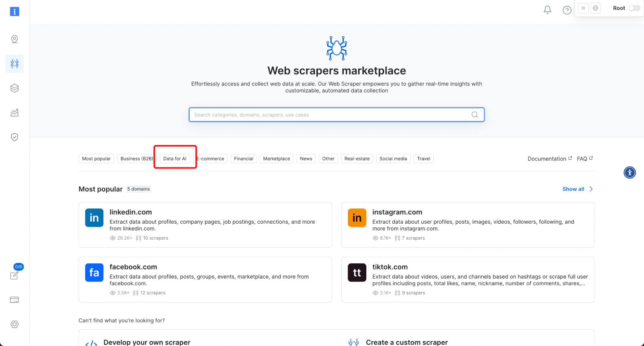Viewport: 644px width, 346px height.
Task: Select the Marketplace category tab
Action: pos(276,159)
